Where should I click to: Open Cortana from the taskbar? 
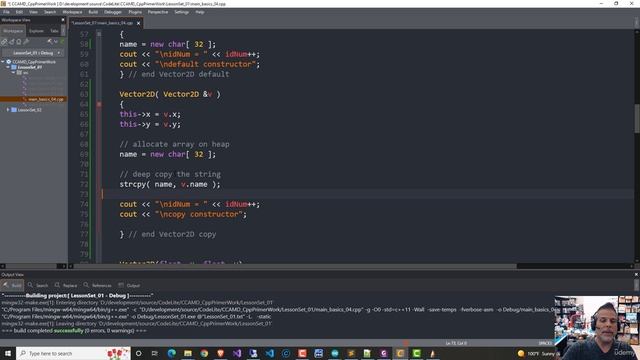(139, 353)
